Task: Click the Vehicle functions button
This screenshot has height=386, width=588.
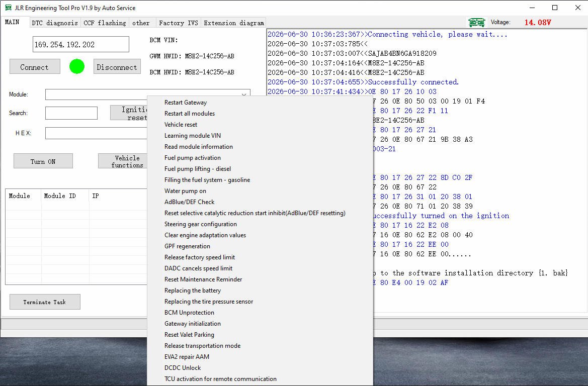Action: click(123, 161)
